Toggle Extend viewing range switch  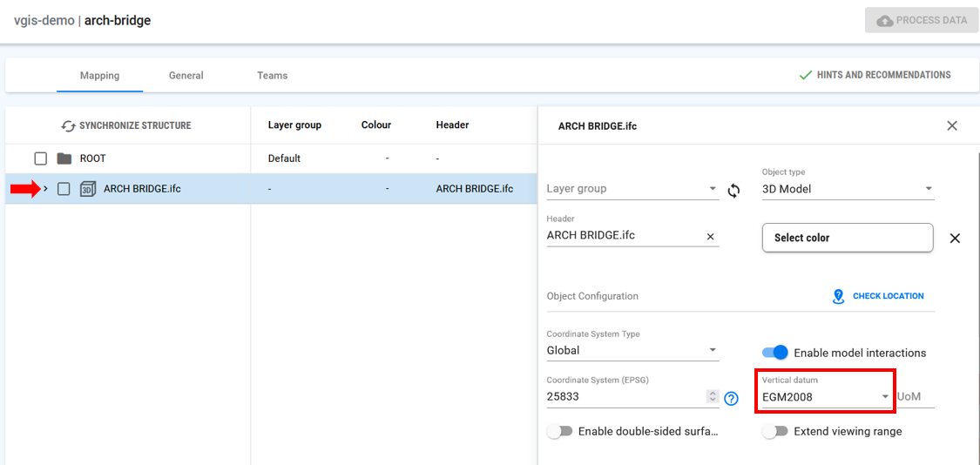775,431
